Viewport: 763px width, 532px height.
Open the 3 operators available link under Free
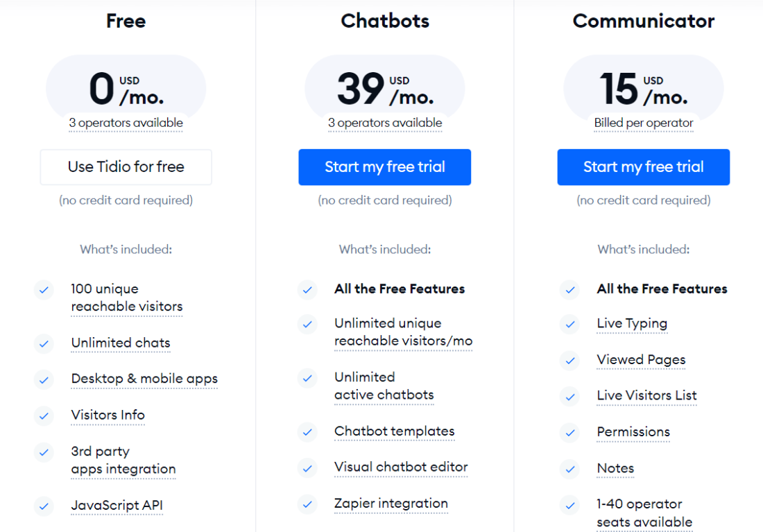point(126,123)
